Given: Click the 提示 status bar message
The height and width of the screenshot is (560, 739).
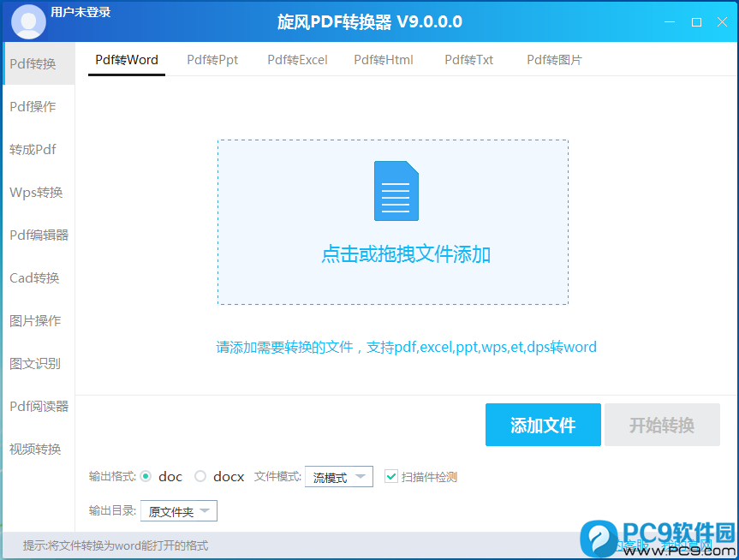Looking at the screenshot, I should [x=116, y=545].
